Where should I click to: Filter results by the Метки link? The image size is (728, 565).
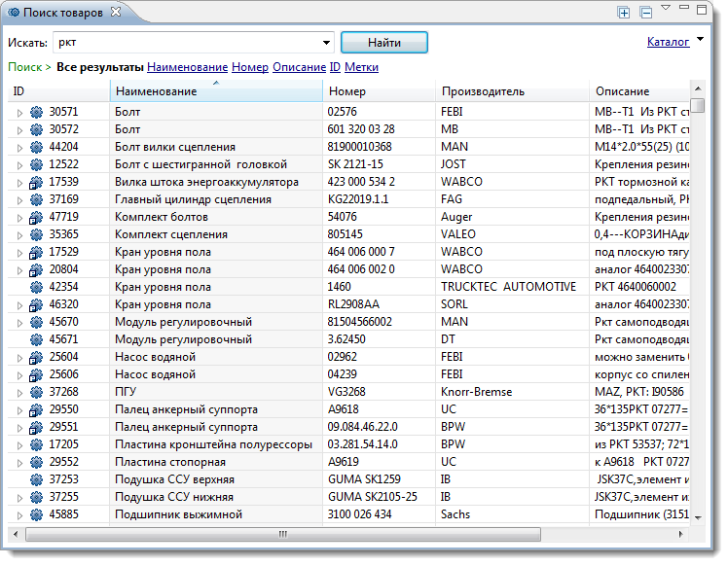tap(361, 67)
